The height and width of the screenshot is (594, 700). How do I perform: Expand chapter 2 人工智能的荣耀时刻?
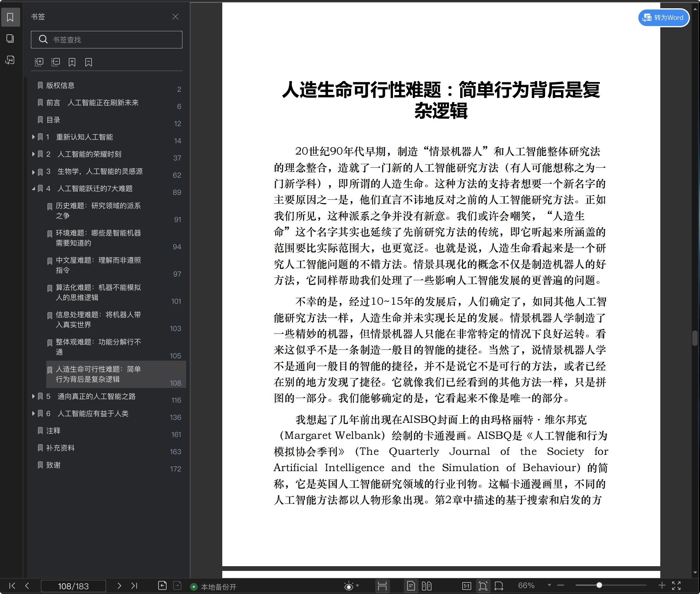click(x=33, y=154)
